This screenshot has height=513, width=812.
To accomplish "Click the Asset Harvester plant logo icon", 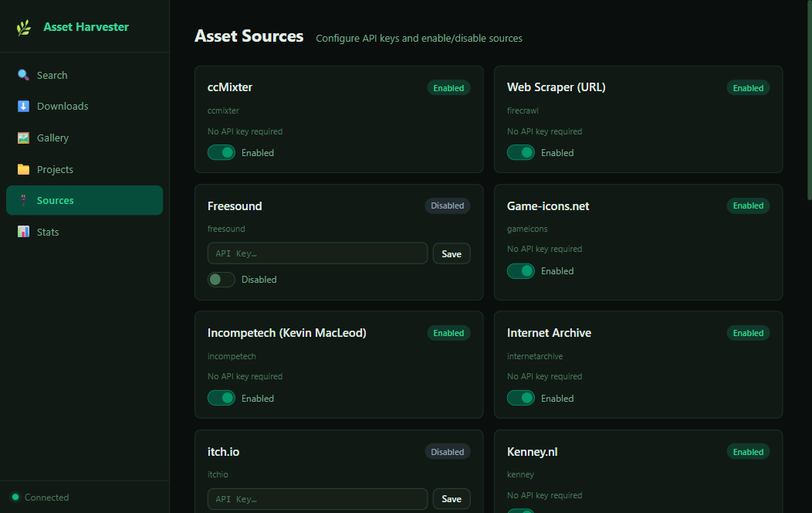I will (x=23, y=28).
